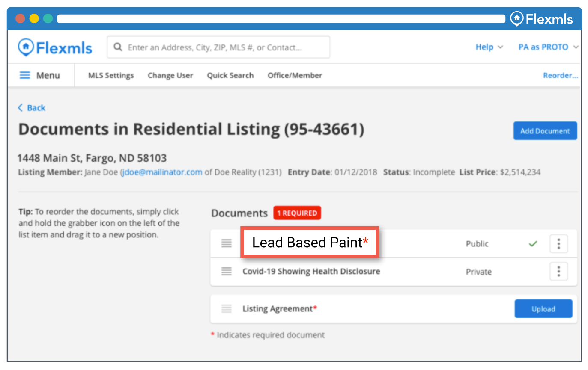Image resolution: width=588 pixels, height=370 pixels.
Task: Go Back to the previous page
Action: click(x=32, y=108)
